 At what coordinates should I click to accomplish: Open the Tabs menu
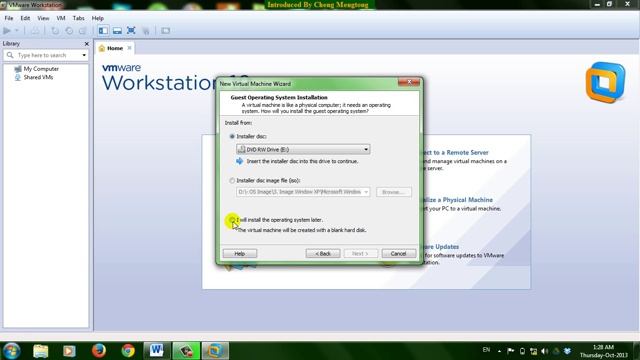[78, 18]
